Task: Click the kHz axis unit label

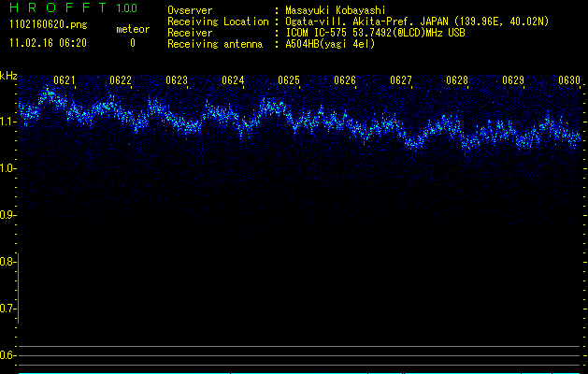Action: (9, 76)
